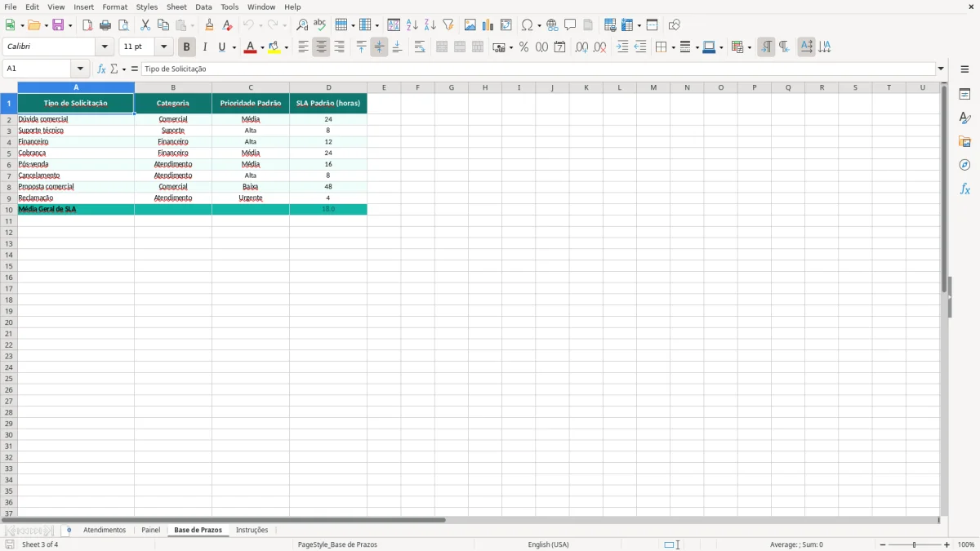The image size is (980, 551).
Task: Merge and center cells
Action: tap(442, 47)
